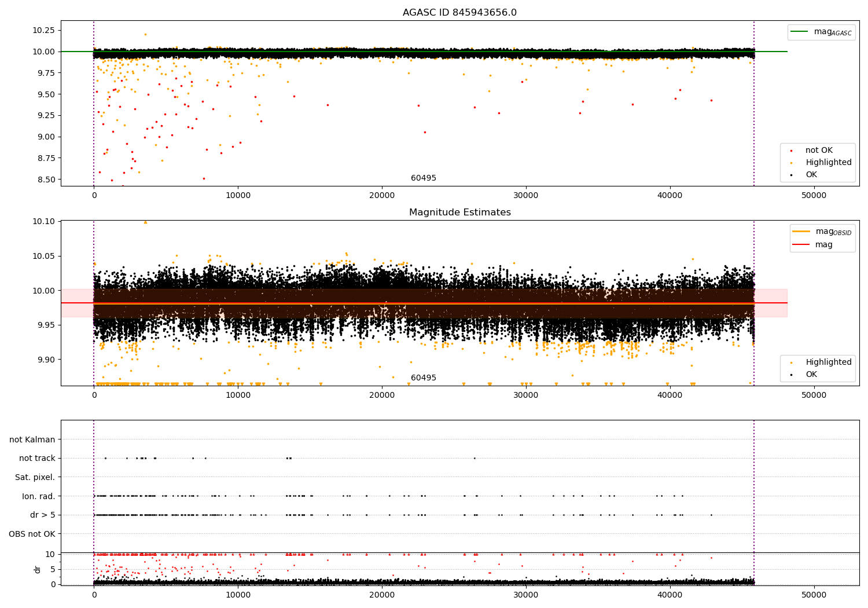Select the 'not track' row label
Screen dimensions: 868x608
pyautogui.click(x=37, y=458)
